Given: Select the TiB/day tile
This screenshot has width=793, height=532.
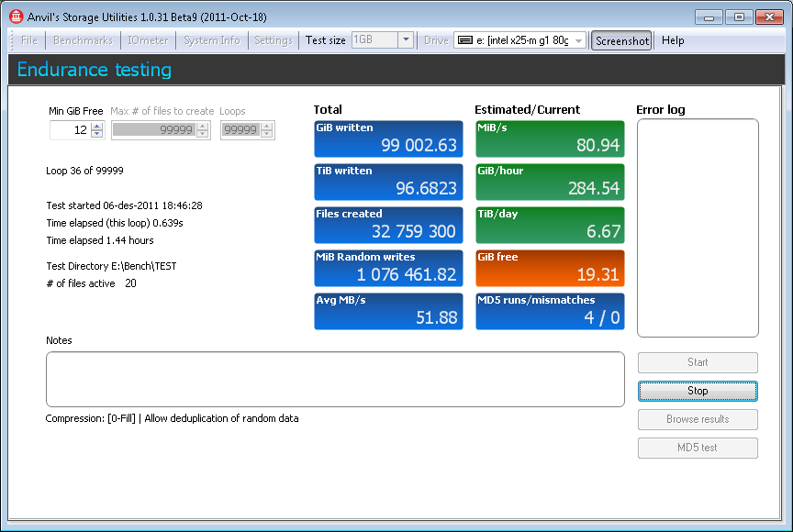Looking at the screenshot, I should [x=550, y=225].
